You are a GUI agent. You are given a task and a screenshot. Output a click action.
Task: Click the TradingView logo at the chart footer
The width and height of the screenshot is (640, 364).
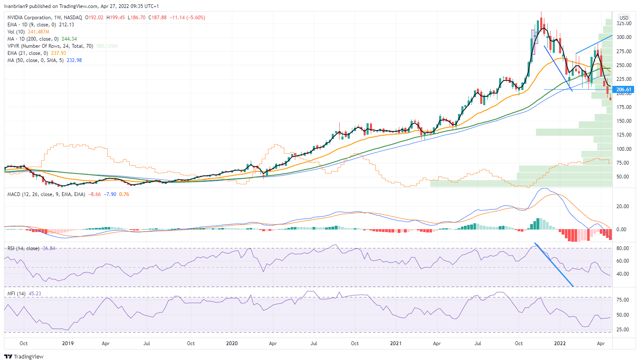[24, 356]
